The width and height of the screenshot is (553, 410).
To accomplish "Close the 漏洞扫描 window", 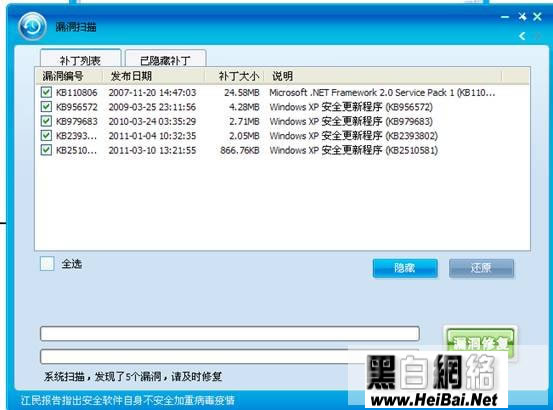I will coord(537,16).
